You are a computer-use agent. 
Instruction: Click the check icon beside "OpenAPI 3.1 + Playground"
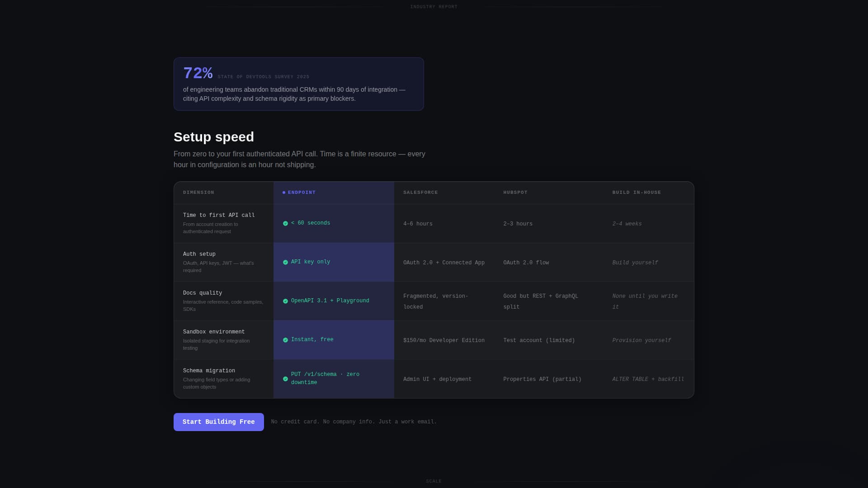pos(285,300)
